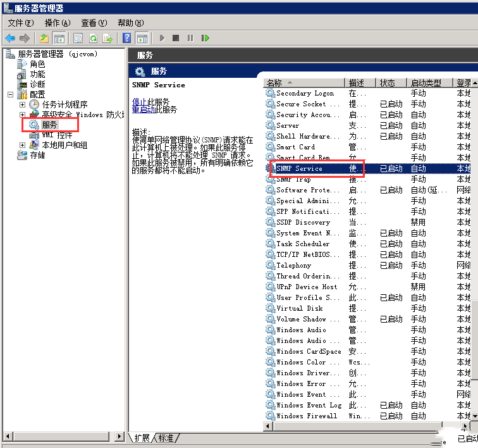Viewport: 478px width, 448px height.
Task: Click the Forward arrow toolbar icon
Action: pyautogui.click(x=25, y=38)
